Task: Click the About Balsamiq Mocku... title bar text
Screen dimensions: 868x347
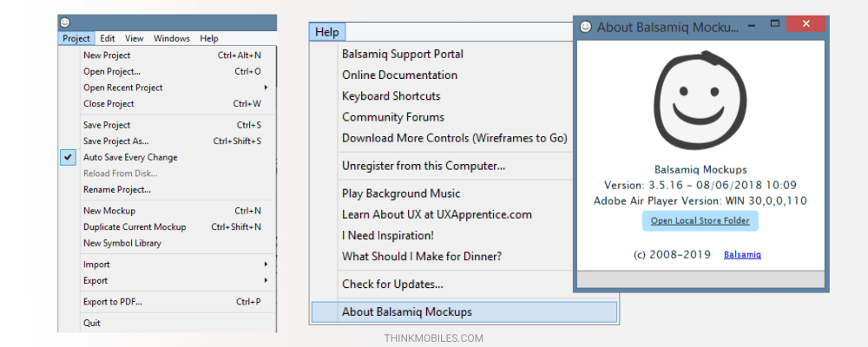Action: pyautogui.click(x=667, y=27)
